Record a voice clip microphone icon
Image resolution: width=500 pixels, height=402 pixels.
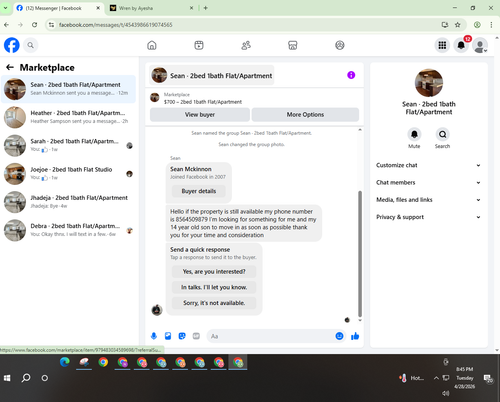(x=154, y=336)
